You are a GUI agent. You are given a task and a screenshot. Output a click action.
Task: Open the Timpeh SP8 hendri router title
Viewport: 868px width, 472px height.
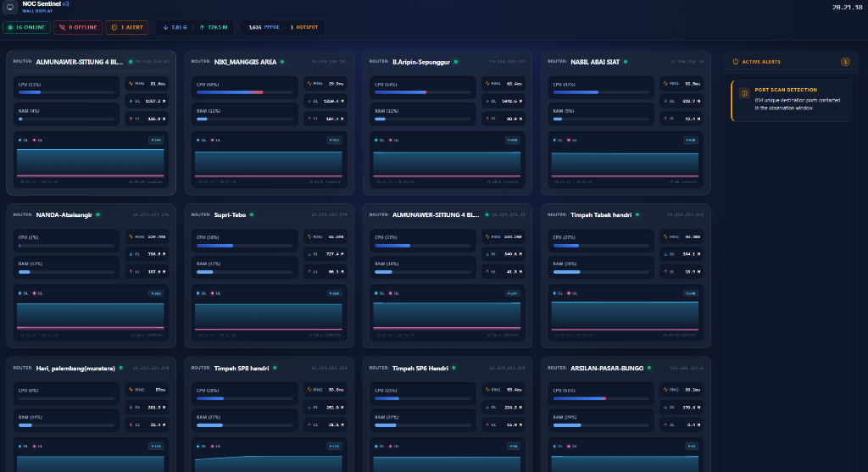[x=242, y=368]
